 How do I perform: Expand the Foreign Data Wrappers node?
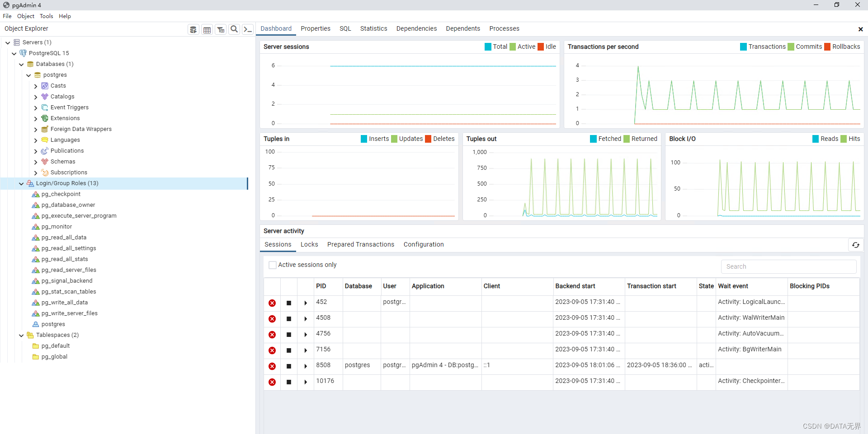coord(36,129)
